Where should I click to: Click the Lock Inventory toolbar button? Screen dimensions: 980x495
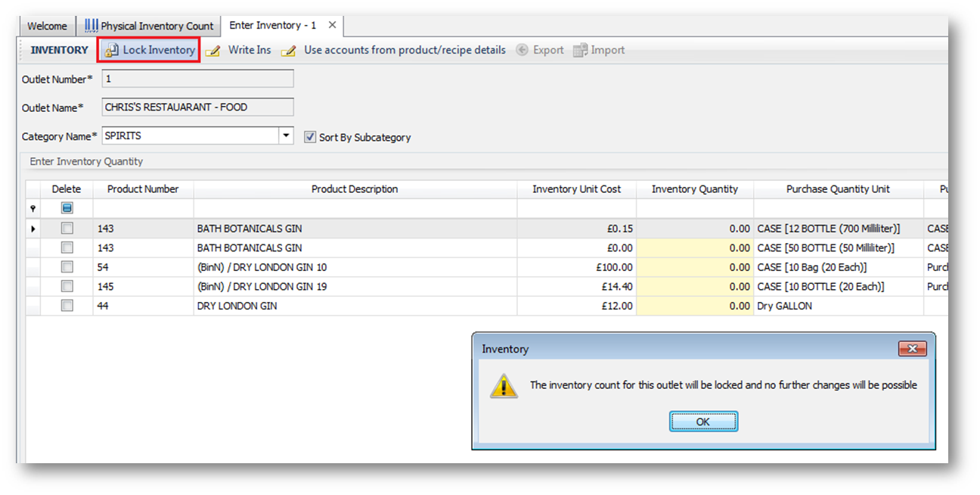[x=150, y=50]
